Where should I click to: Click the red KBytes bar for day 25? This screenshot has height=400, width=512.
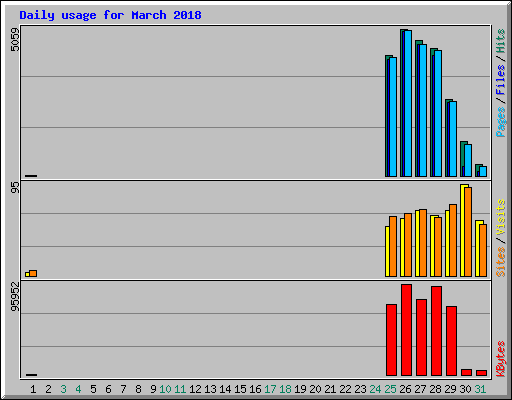[x=391, y=340]
